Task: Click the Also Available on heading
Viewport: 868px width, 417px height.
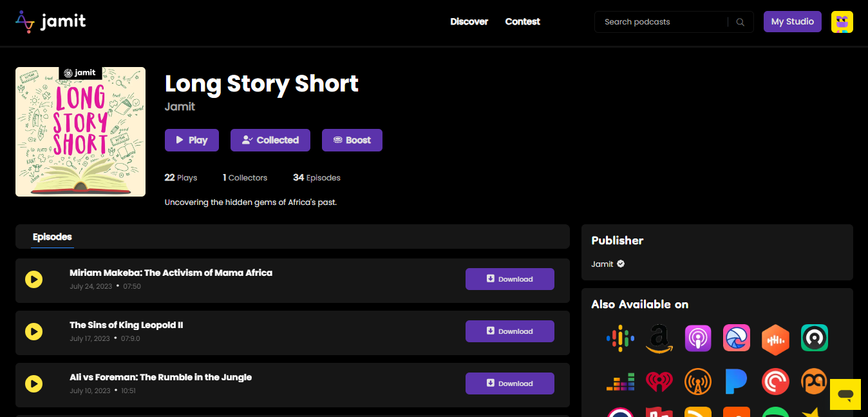Action: 640,304
